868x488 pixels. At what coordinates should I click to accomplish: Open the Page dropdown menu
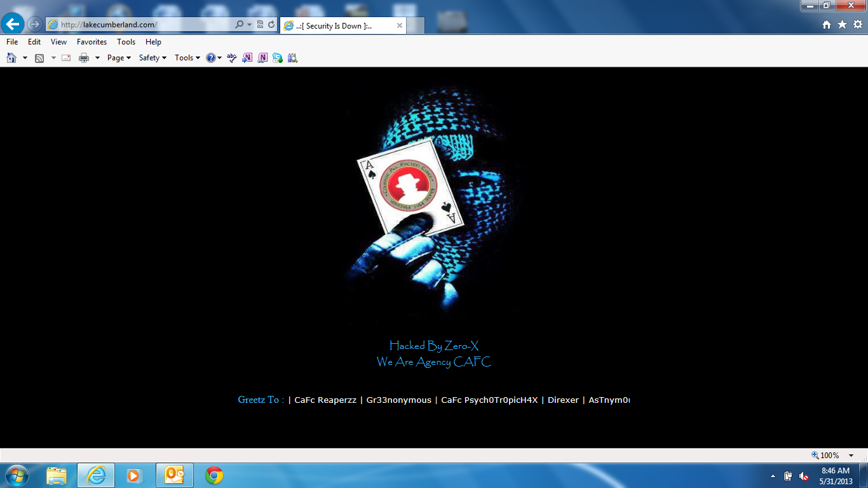[119, 58]
